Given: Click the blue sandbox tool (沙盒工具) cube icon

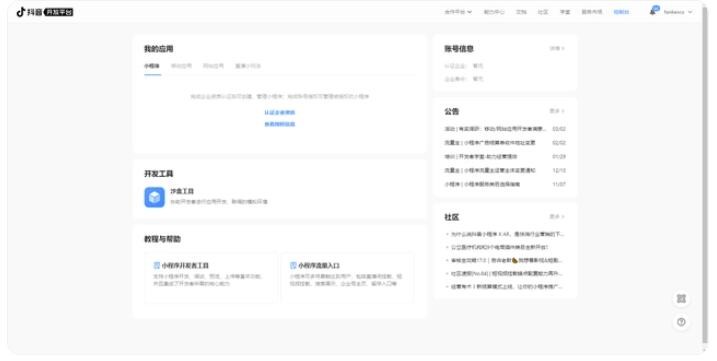Looking at the screenshot, I should (x=155, y=197).
